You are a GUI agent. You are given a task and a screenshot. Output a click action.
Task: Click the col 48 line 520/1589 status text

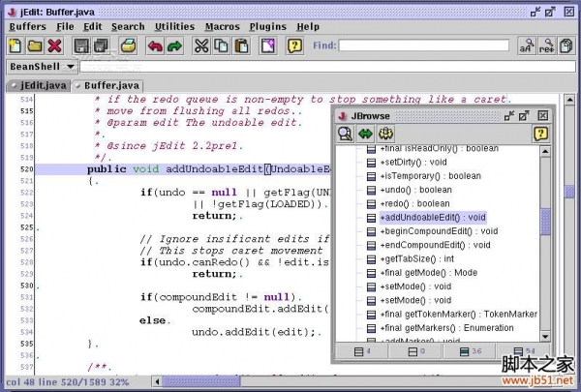pos(68,382)
